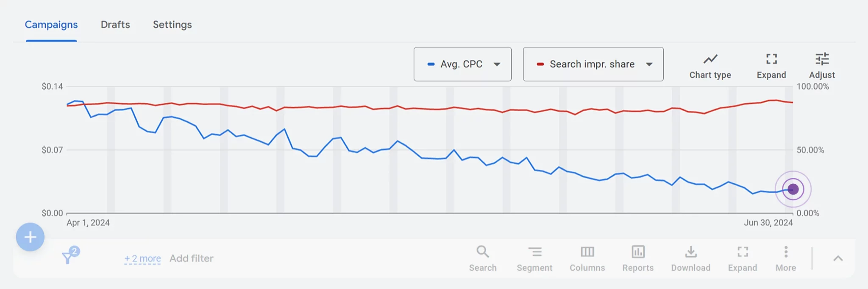Click Add filter
Image resolution: width=868 pixels, height=289 pixels.
coord(191,258)
